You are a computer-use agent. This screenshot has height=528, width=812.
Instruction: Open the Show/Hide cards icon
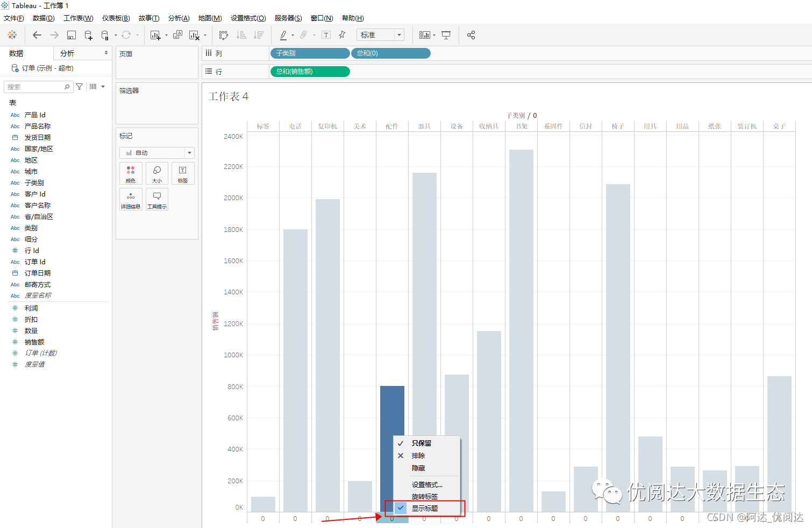pos(425,35)
